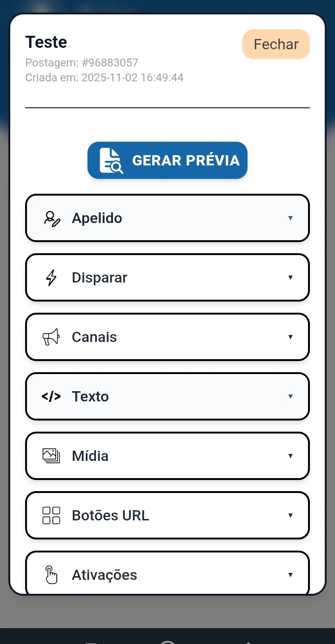Click the post title Teste
Screen dimensions: 335x644
pos(46,42)
